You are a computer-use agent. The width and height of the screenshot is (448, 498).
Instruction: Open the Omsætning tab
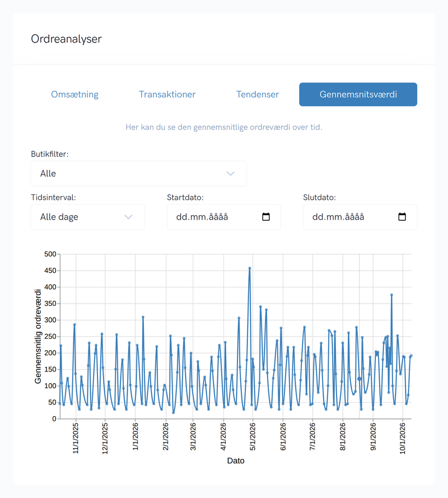(74, 94)
